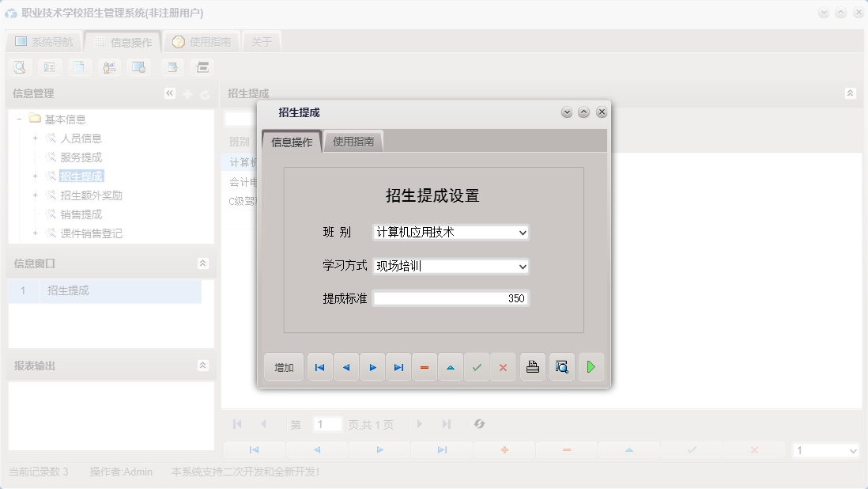Confirm the record with the green checkmark icon
868x489 pixels.
(477, 366)
